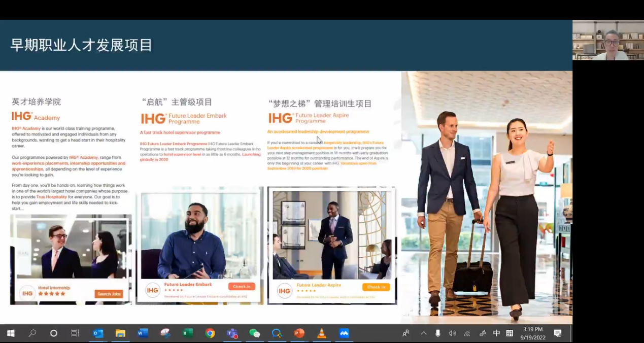This screenshot has height=343, width=644.
Task: Click the Search Jobs button
Action: 109,294
